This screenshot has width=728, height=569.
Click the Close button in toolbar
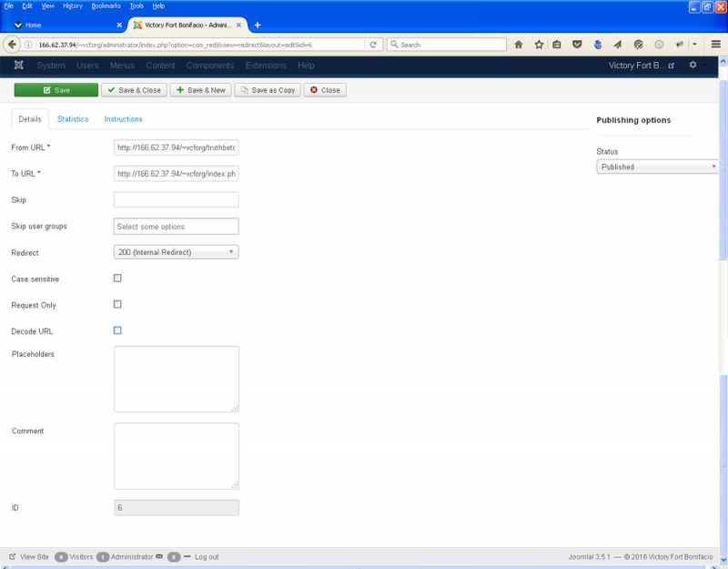click(325, 90)
